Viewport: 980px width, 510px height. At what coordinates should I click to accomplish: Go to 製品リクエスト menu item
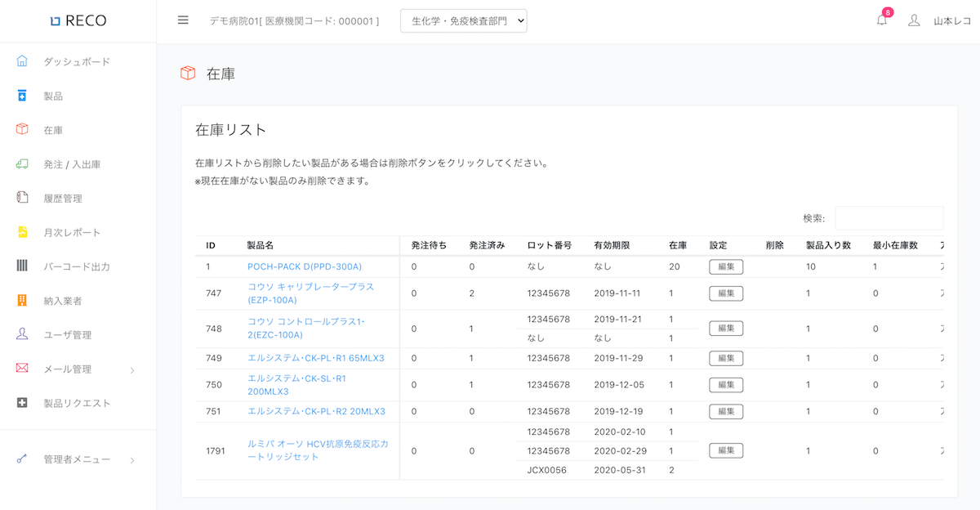point(77,403)
